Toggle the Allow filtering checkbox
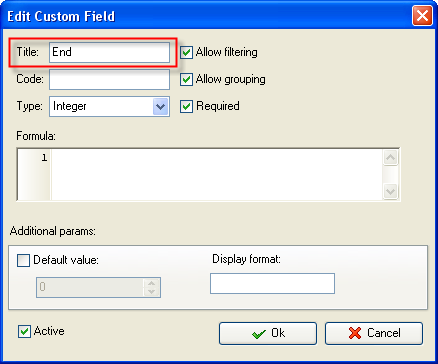Image resolution: width=438 pixels, height=364 pixels. point(186,53)
